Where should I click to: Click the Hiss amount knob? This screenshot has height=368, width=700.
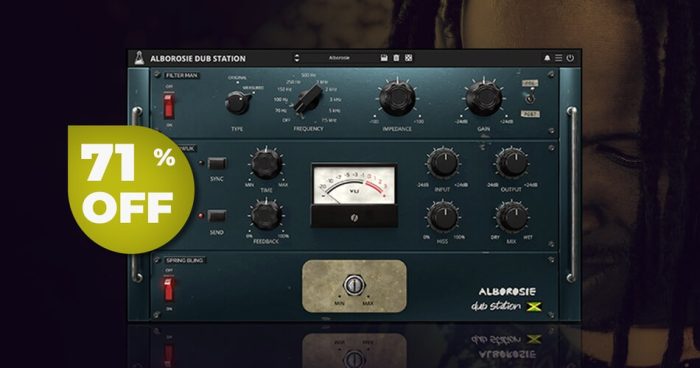[443, 217]
